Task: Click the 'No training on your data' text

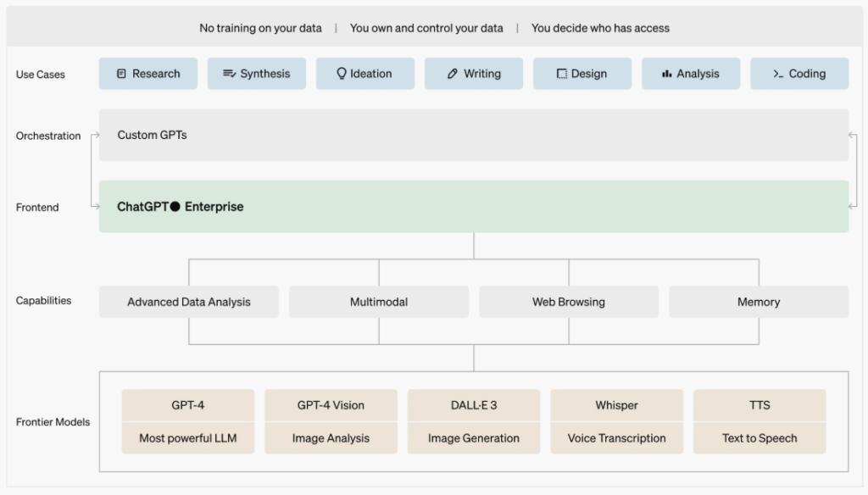Action: [260, 28]
